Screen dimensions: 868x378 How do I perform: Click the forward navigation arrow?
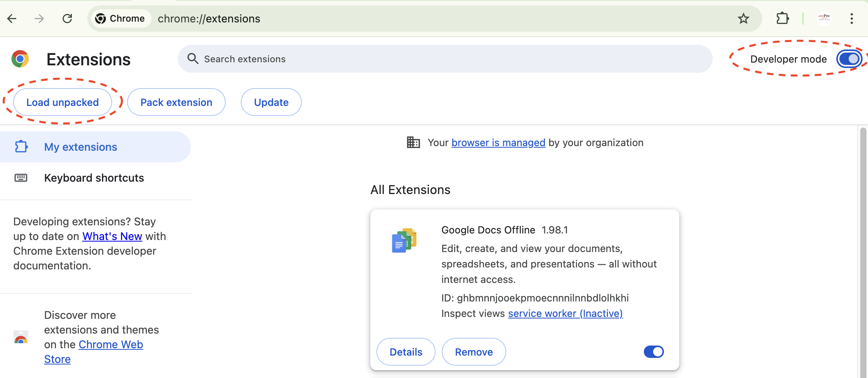pyautogui.click(x=39, y=18)
